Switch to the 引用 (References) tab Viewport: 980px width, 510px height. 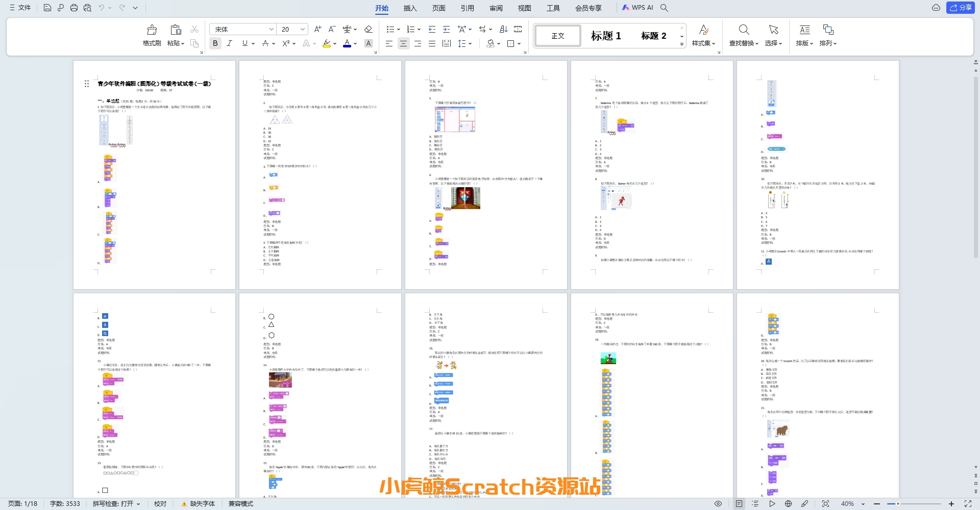click(467, 8)
